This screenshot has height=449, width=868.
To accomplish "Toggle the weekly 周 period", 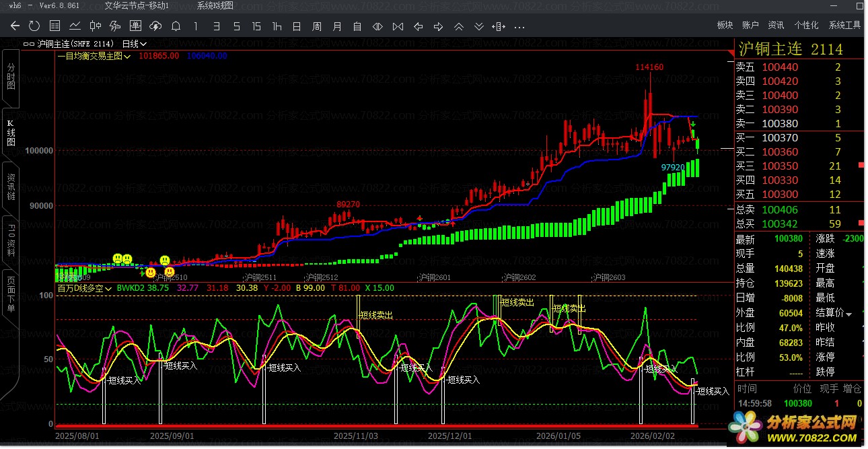I will click(317, 26).
